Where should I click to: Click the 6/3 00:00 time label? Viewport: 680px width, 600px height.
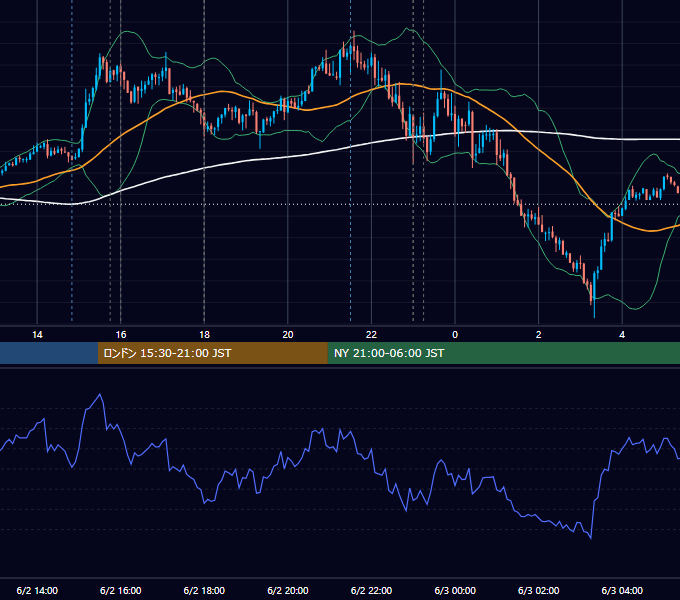455,590
